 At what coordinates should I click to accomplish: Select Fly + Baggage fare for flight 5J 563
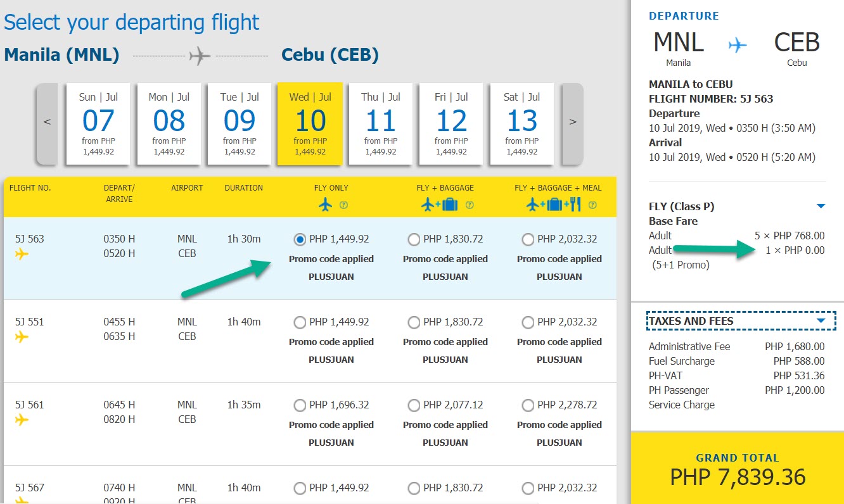(x=414, y=239)
